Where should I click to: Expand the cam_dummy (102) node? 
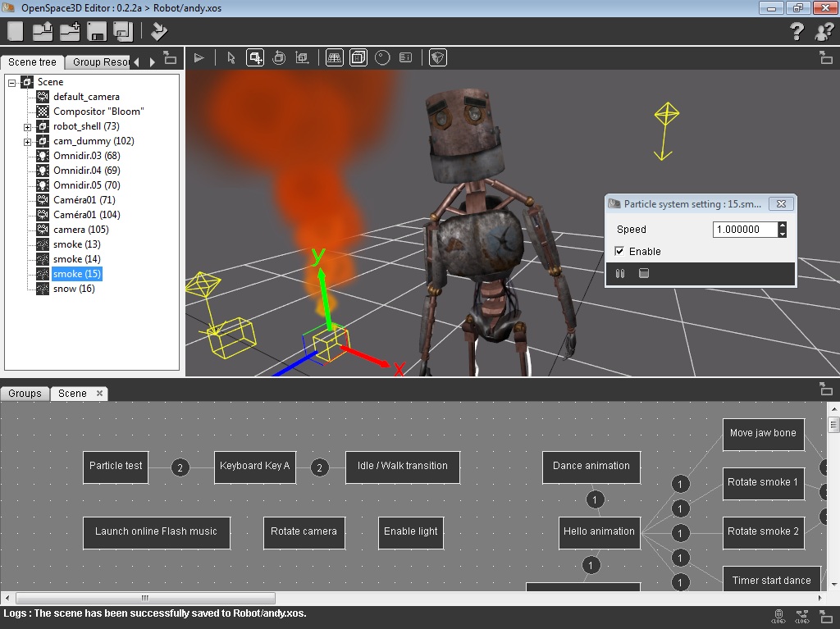27,142
